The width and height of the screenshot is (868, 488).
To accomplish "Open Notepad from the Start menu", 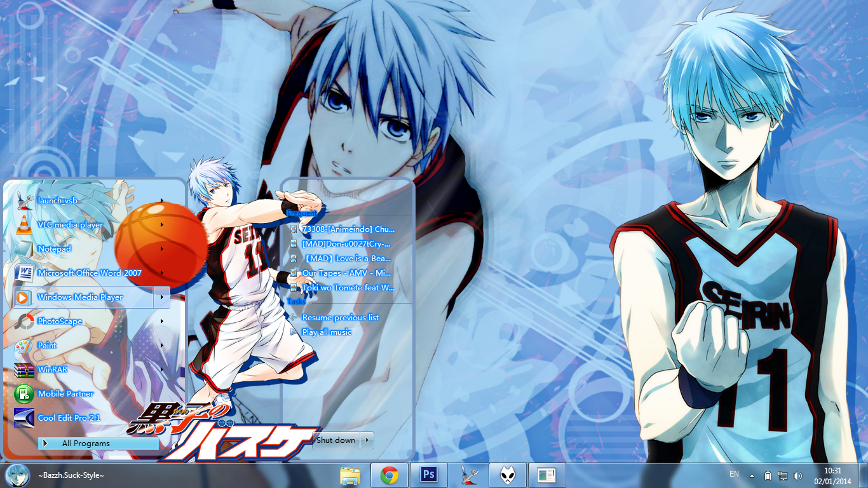I will pos(83,249).
